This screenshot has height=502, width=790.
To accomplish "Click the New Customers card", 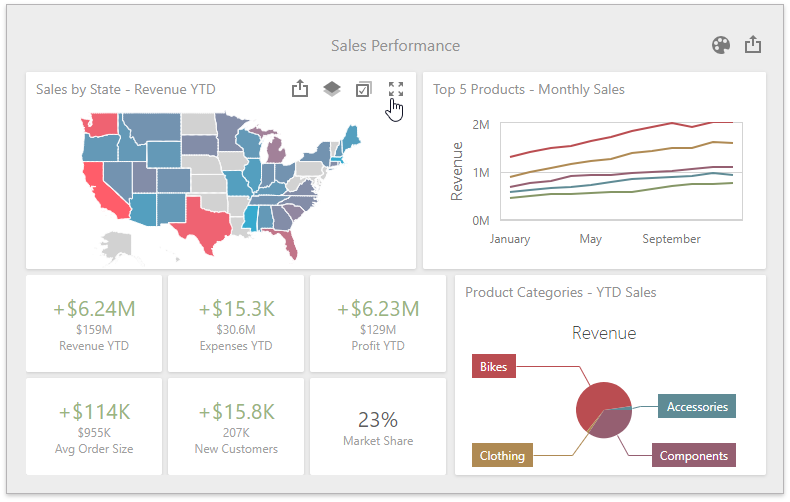I will (236, 426).
